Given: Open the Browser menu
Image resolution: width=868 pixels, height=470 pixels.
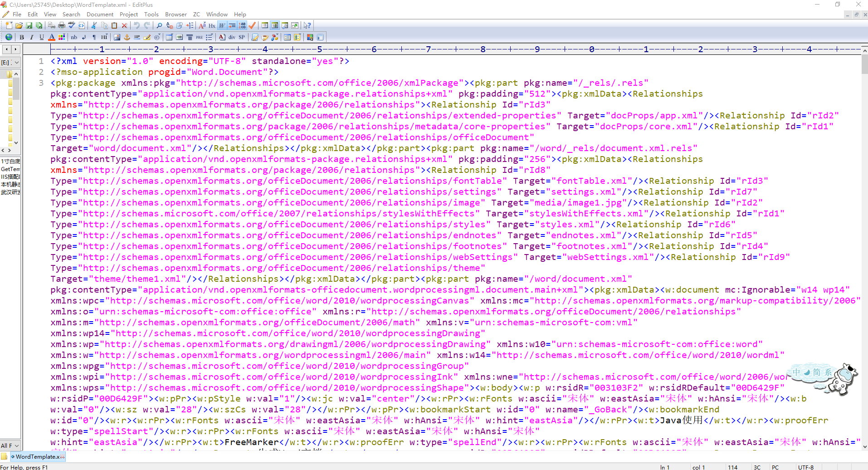Looking at the screenshot, I should [x=176, y=14].
